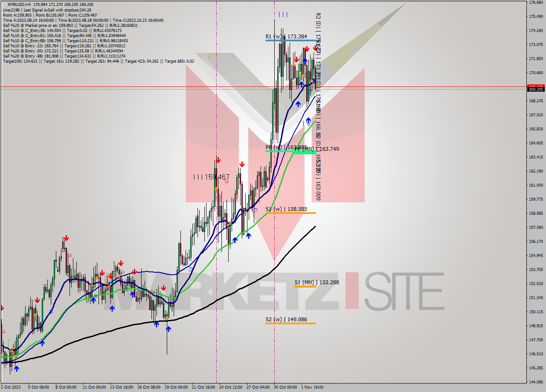The width and height of the screenshot is (546, 392).
Task: Select the Sell %20 @ Entry -88 line
Action: point(64,56)
